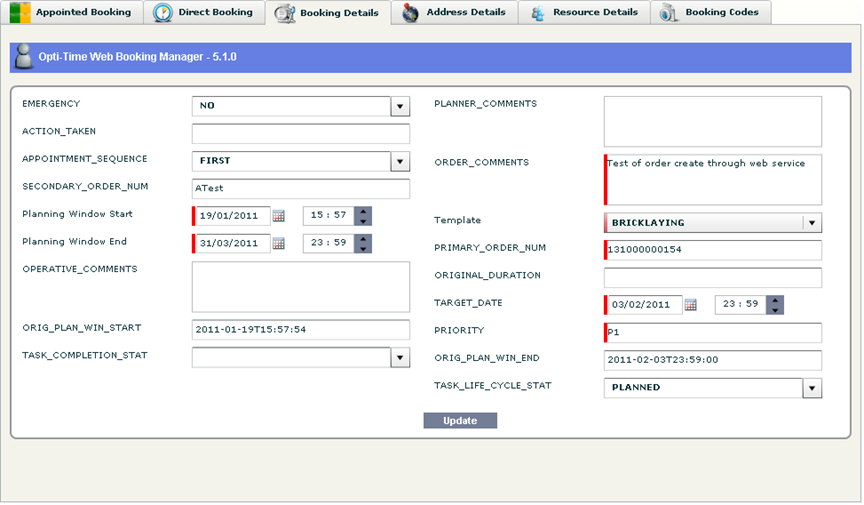Click the PRIMARY_ORDER_NUM field
864x505 pixels.
pyautogui.click(x=712, y=250)
